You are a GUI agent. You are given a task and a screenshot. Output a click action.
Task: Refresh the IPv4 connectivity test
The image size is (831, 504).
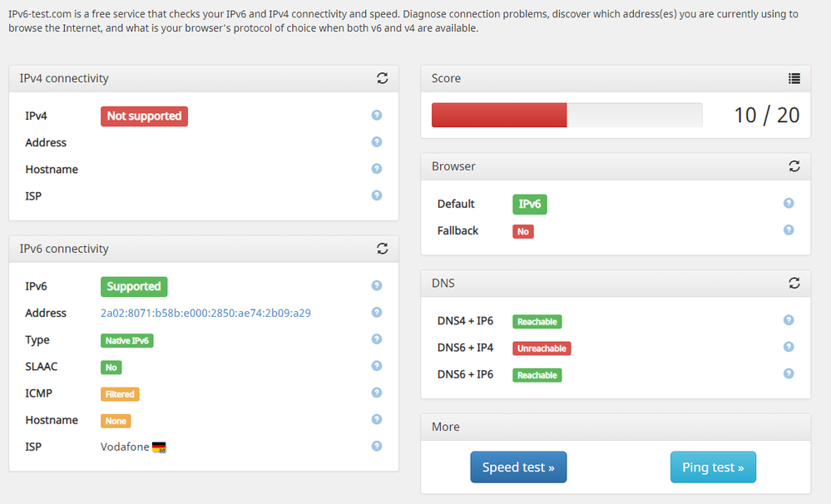point(383,78)
